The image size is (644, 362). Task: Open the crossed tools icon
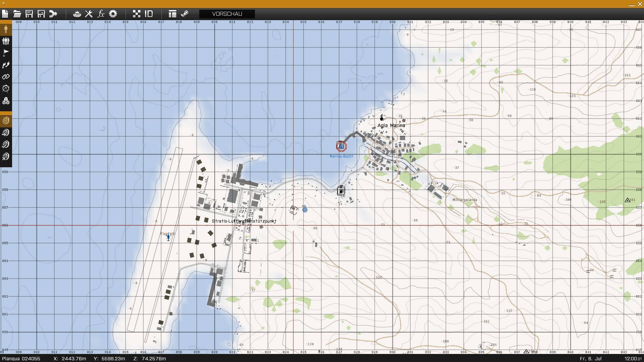click(89, 14)
